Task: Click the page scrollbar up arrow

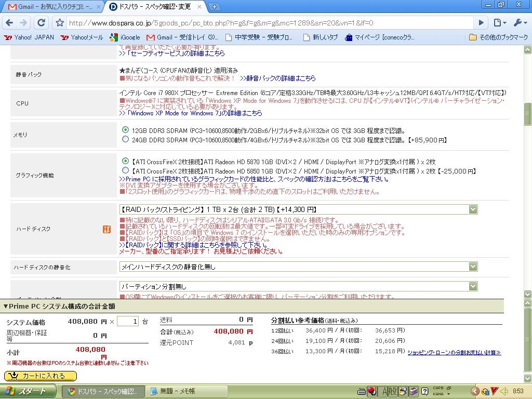Action: (x=528, y=49)
